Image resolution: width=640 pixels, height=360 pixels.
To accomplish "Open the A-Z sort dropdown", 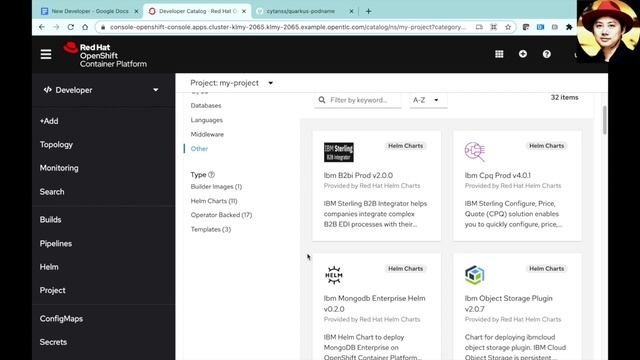I will pyautogui.click(x=428, y=100).
